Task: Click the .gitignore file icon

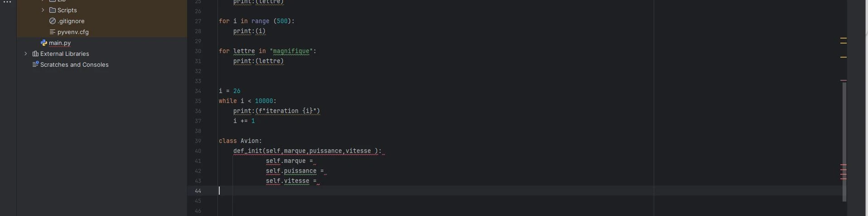Action: (53, 21)
